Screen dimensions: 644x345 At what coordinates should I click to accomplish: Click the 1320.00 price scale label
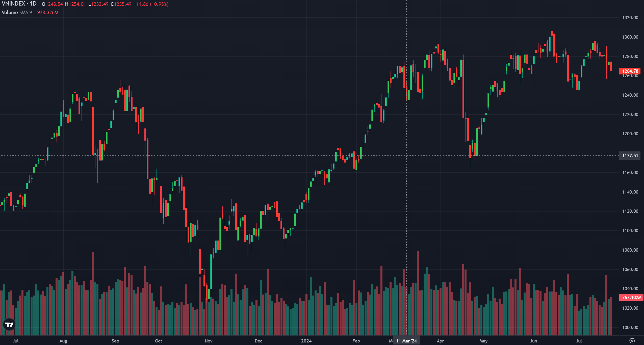630,18
